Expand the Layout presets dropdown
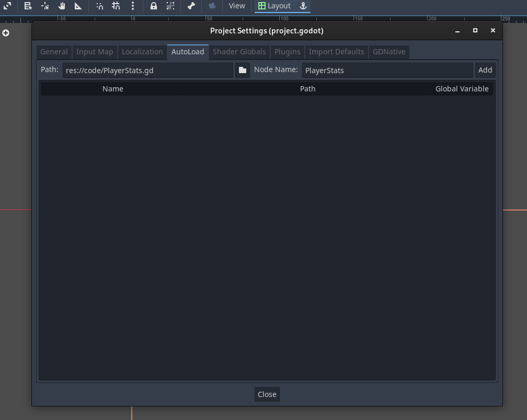The height and width of the screenshot is (420, 527). (274, 6)
